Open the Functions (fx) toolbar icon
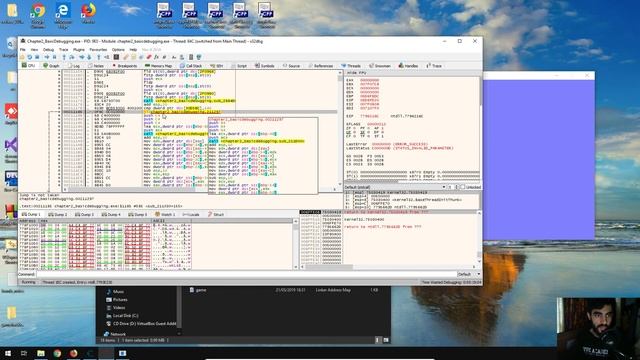 click(156, 57)
